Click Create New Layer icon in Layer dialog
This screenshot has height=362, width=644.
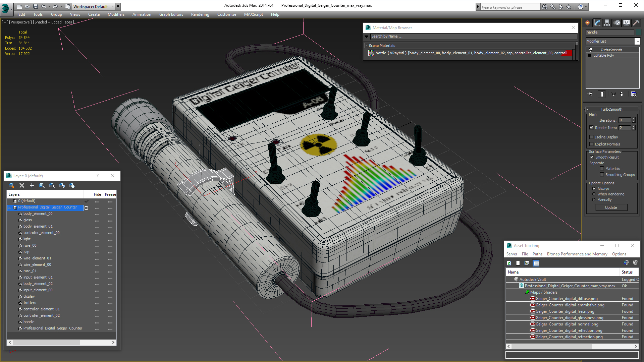tap(12, 185)
